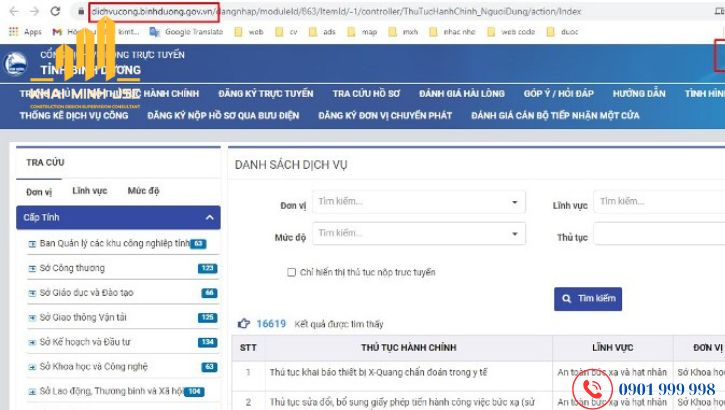The image size is (725, 410).
Task: Switch to the Đơn vị tab
Action: (39, 192)
